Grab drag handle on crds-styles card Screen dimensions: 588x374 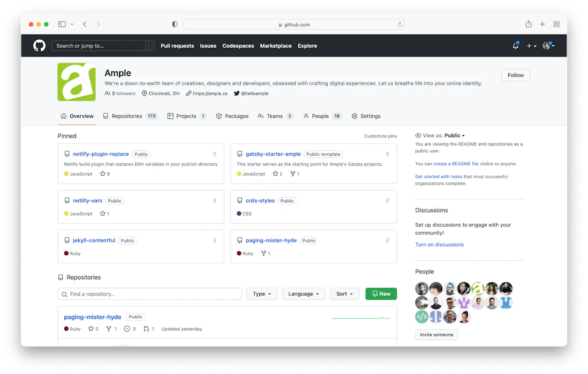point(388,201)
